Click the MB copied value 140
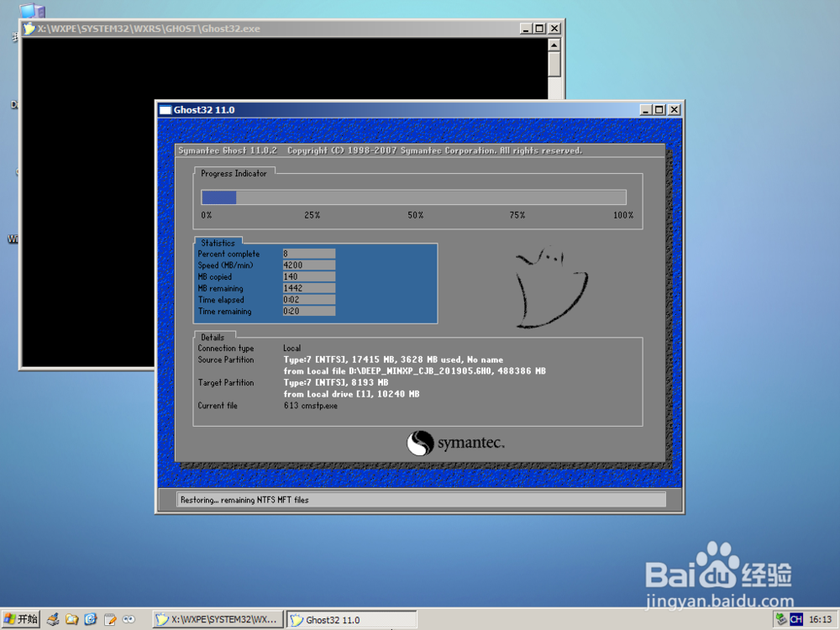Viewport: 840px width, 630px height. (x=308, y=276)
